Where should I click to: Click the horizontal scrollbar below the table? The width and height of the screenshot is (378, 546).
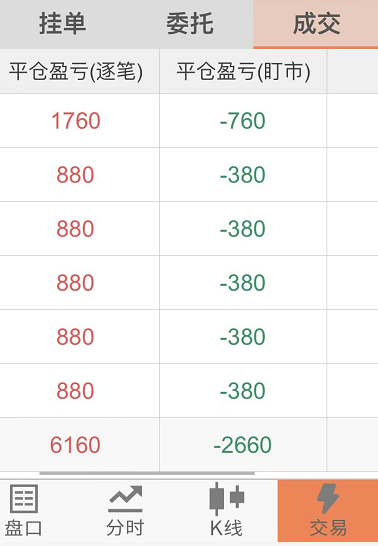(147, 474)
